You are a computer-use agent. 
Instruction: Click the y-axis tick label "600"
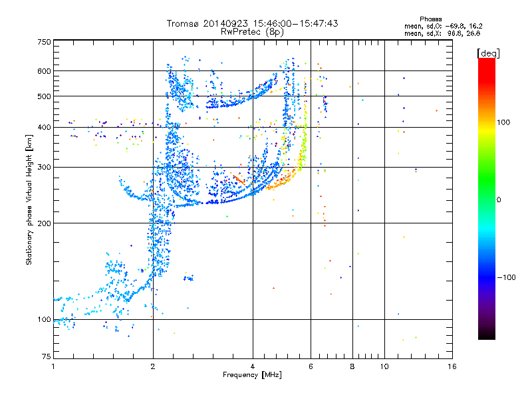44,71
